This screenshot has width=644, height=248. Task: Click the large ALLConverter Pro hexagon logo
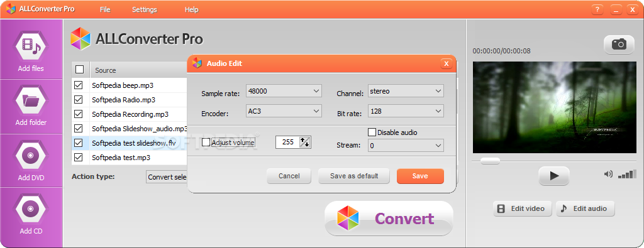(80, 38)
